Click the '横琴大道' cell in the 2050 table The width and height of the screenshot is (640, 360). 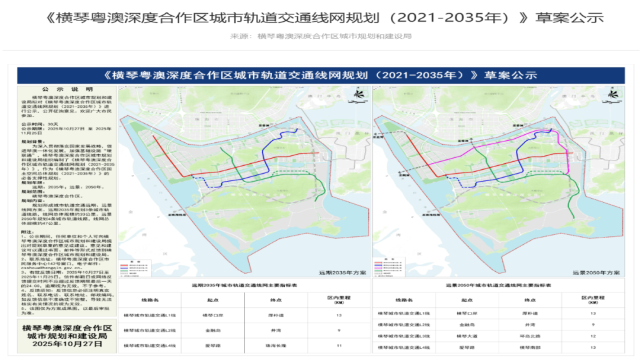coord(467,336)
